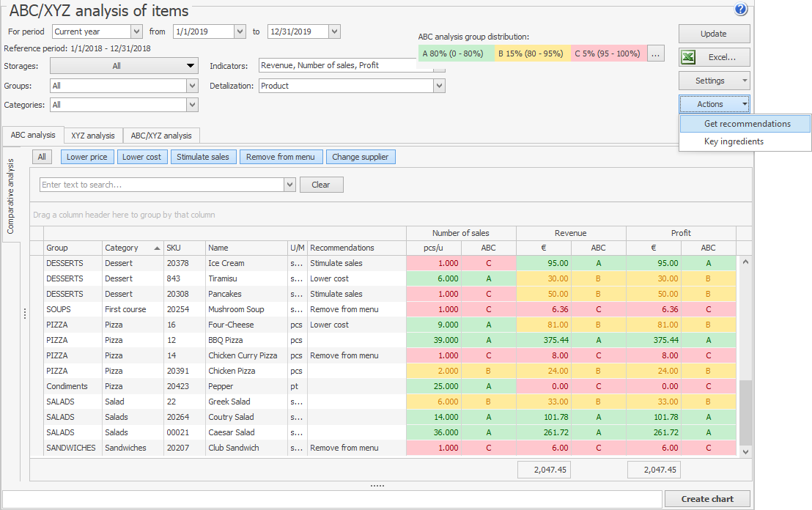Viewport: 812px width, 510px height.
Task: Click the green A 80% group swatch
Action: 453,53
